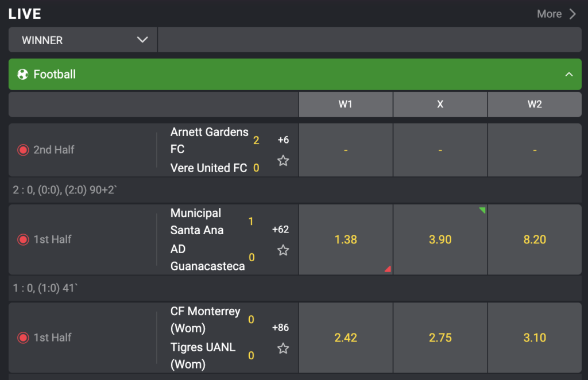Screen dimensions: 588x380
Task: Toggle the favorite star for the Municipal Santa Ana match
Action: pyautogui.click(x=283, y=251)
